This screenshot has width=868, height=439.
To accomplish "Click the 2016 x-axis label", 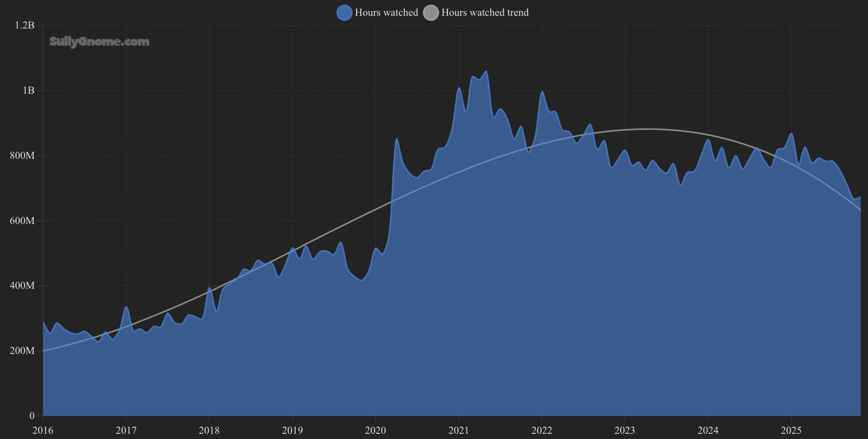I will 43,430.
